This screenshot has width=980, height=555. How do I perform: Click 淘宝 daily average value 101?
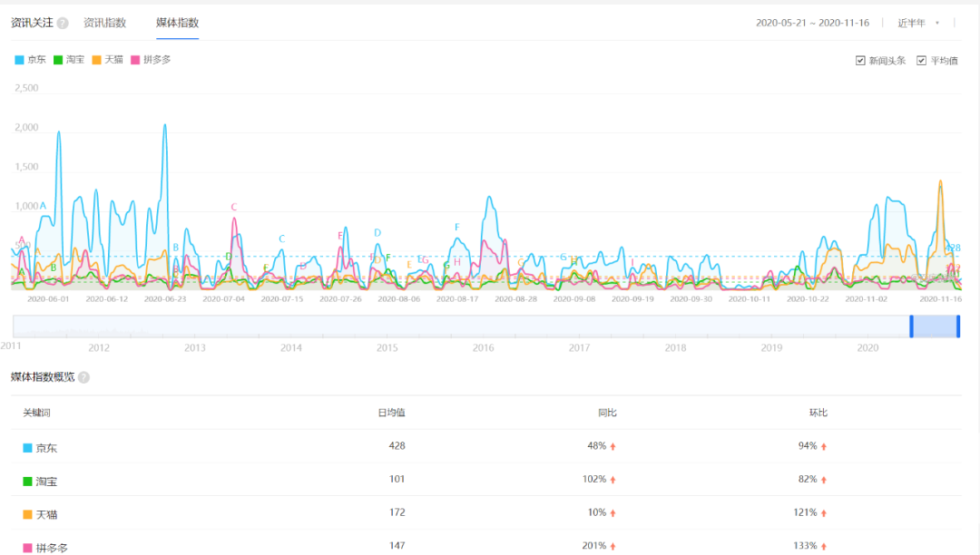[x=397, y=479]
